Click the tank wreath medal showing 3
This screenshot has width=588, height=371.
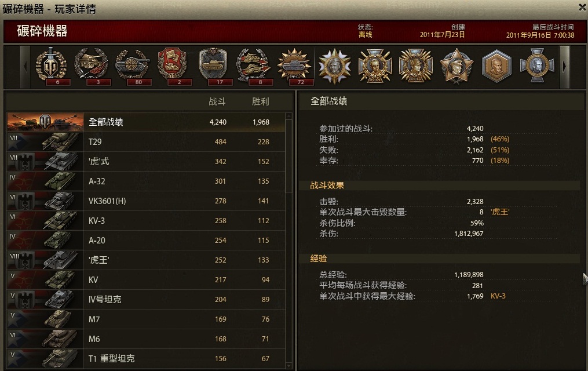coord(92,67)
